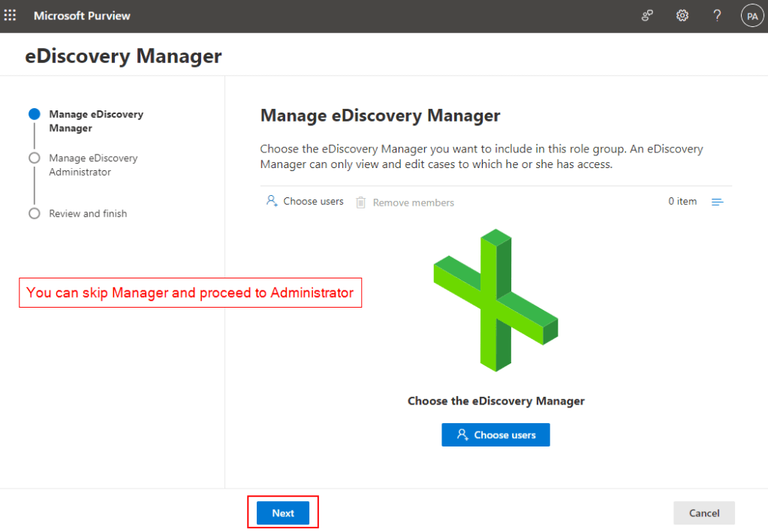This screenshot has width=768, height=532.
Task: Click the filled step circle for Manage eDiscovery Manager
Action: pos(34,114)
